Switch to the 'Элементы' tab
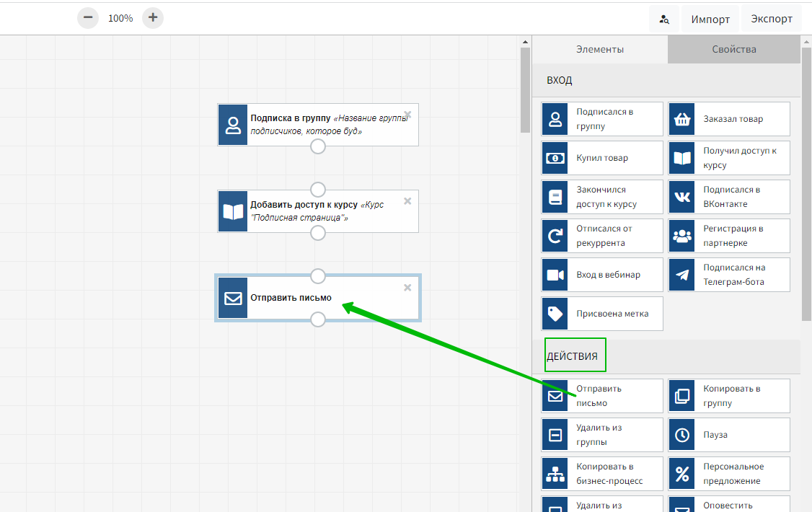 [599, 50]
